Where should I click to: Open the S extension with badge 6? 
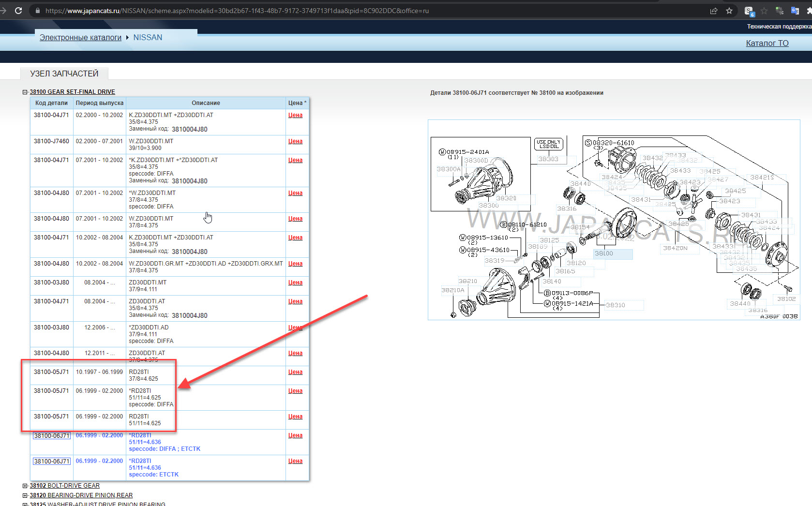(749, 11)
